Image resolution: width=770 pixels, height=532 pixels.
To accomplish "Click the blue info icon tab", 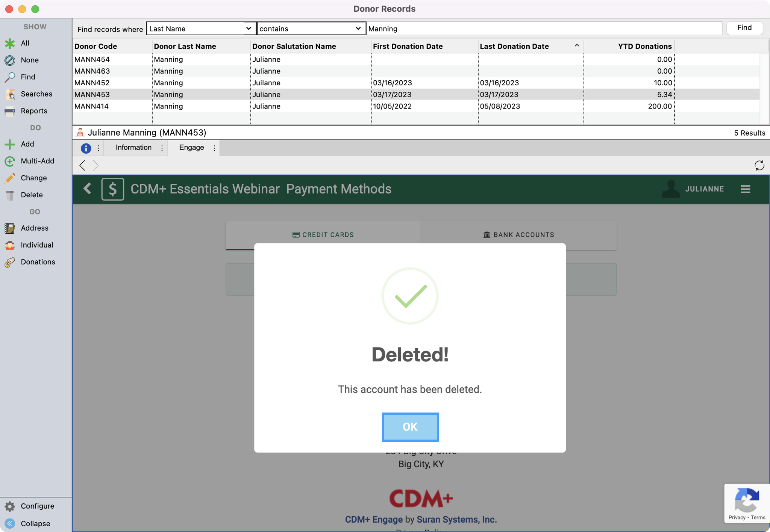I will [86, 148].
